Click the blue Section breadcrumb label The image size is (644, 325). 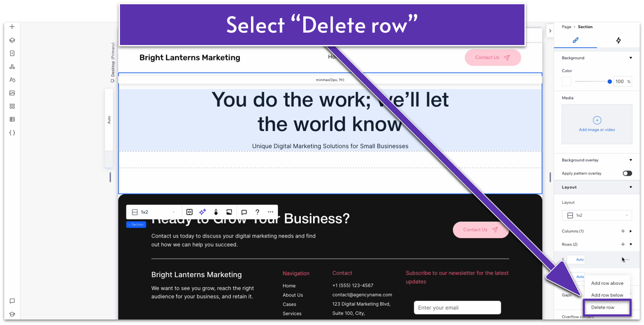[136, 224]
